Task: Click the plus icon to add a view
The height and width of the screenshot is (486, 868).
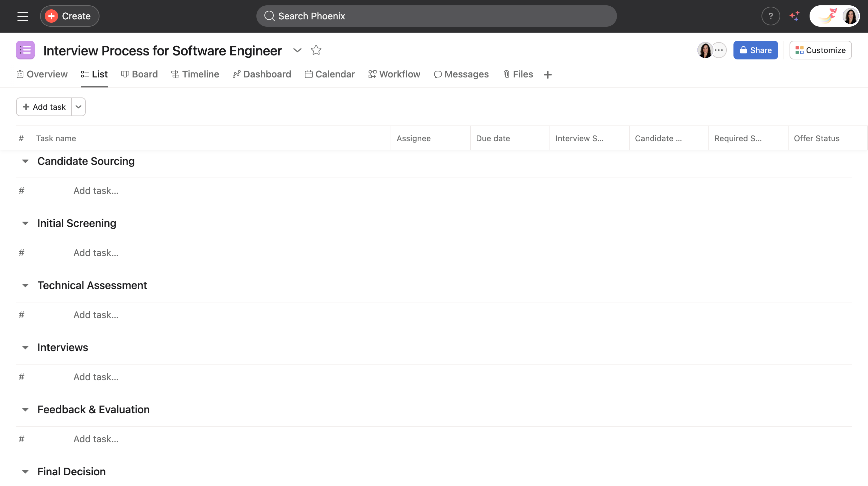Action: click(547, 74)
